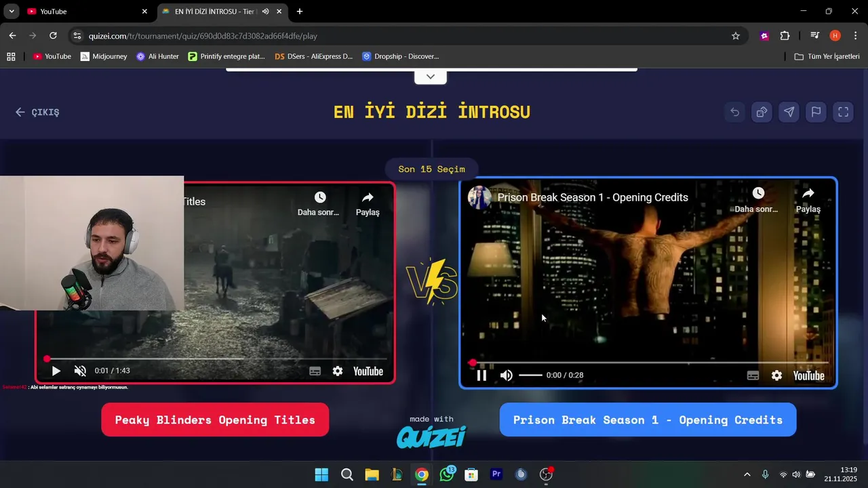Screen dimensions: 868x488
Task: Click Daha sonra on Prison Break video
Action: click(757, 201)
